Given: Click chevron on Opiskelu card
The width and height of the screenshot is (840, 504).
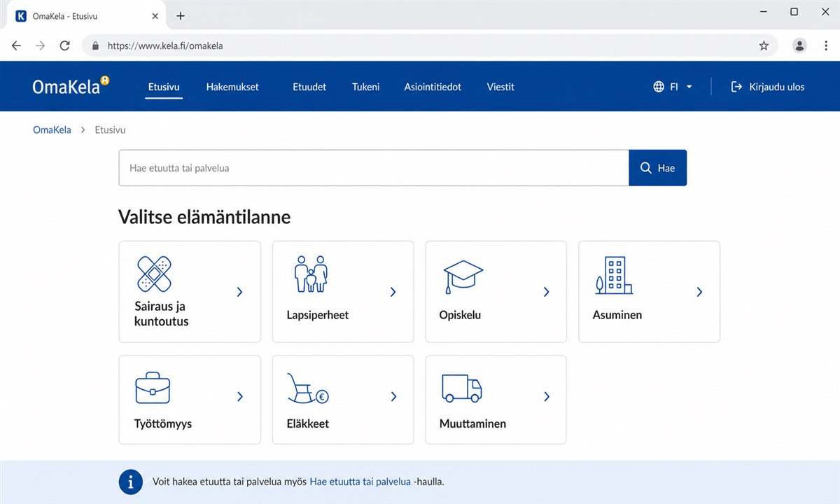Looking at the screenshot, I should tap(546, 292).
